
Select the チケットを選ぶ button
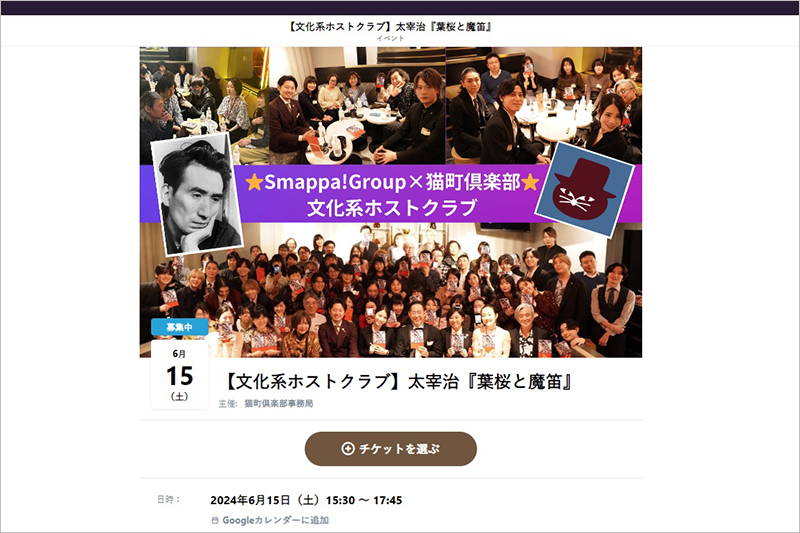[391, 449]
